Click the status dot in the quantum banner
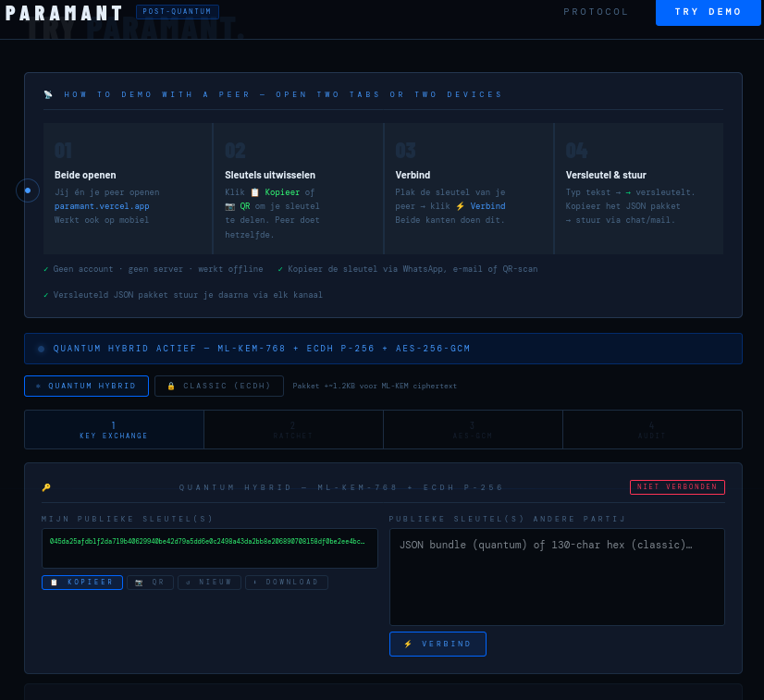Image resolution: width=764 pixels, height=700 pixels. [x=42, y=349]
